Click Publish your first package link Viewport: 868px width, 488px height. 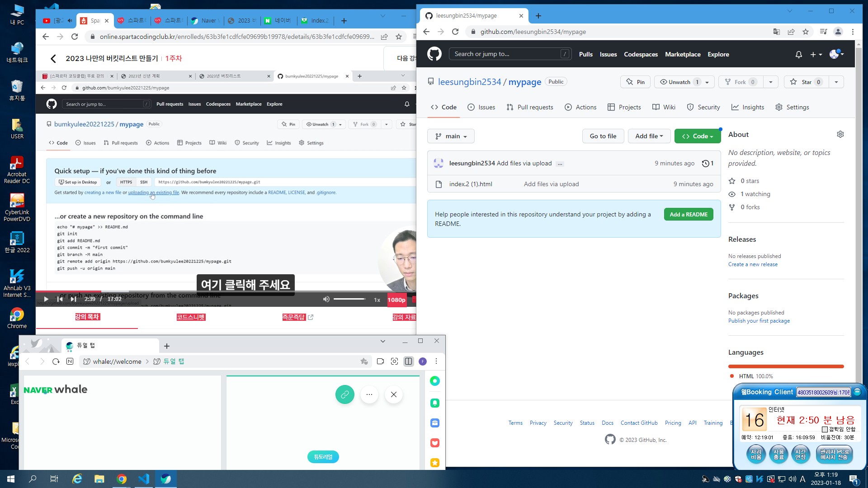(759, 321)
